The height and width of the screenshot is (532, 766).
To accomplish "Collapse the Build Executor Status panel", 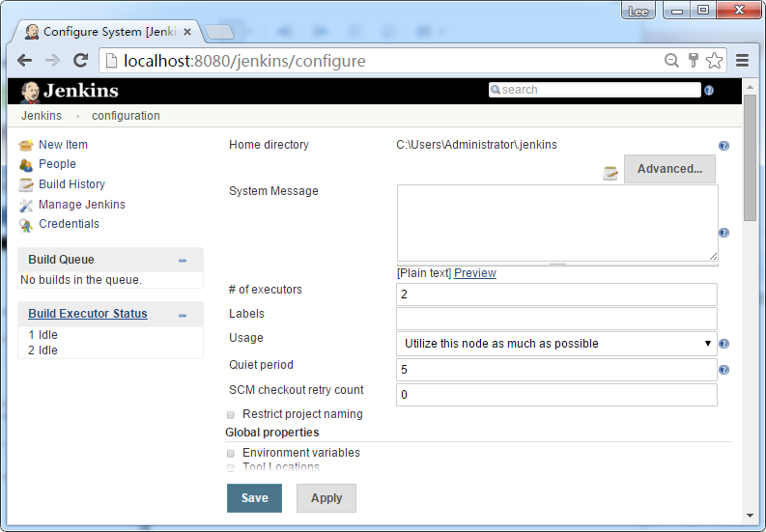I will click(x=183, y=315).
